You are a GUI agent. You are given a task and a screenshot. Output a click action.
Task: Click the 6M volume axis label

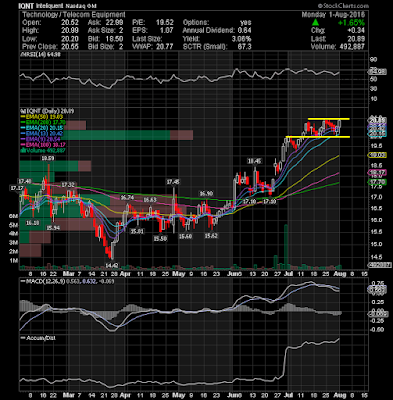coord(13,216)
